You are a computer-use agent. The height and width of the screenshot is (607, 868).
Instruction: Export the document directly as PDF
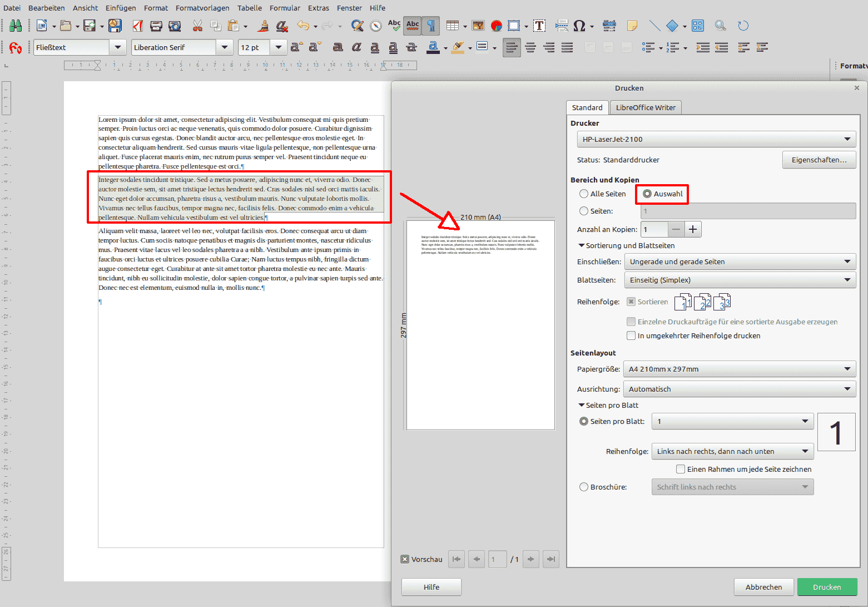pos(138,26)
